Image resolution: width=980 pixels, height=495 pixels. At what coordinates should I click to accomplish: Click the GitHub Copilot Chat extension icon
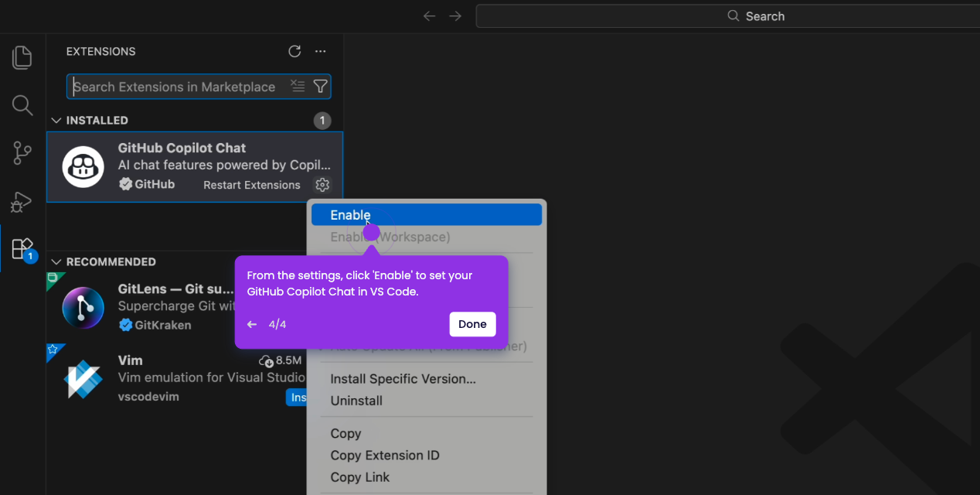click(x=83, y=166)
